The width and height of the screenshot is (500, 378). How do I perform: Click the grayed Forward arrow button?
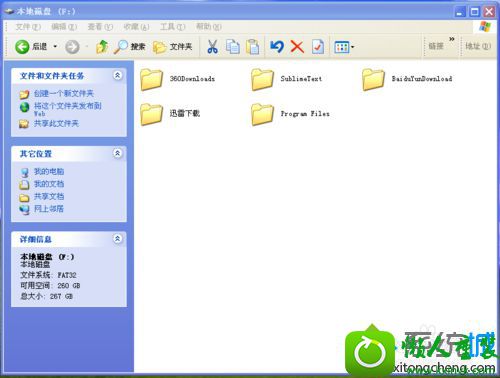coord(72,47)
